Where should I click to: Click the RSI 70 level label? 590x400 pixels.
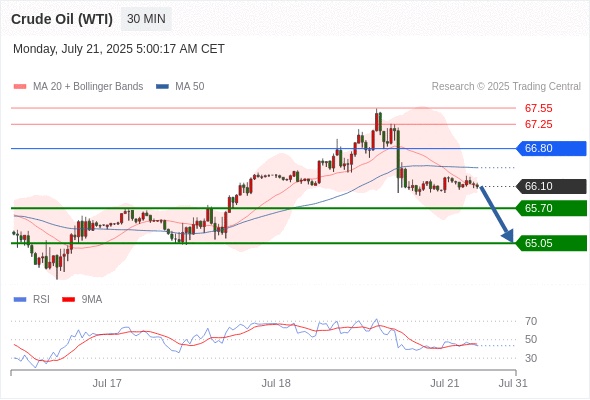pyautogui.click(x=531, y=321)
